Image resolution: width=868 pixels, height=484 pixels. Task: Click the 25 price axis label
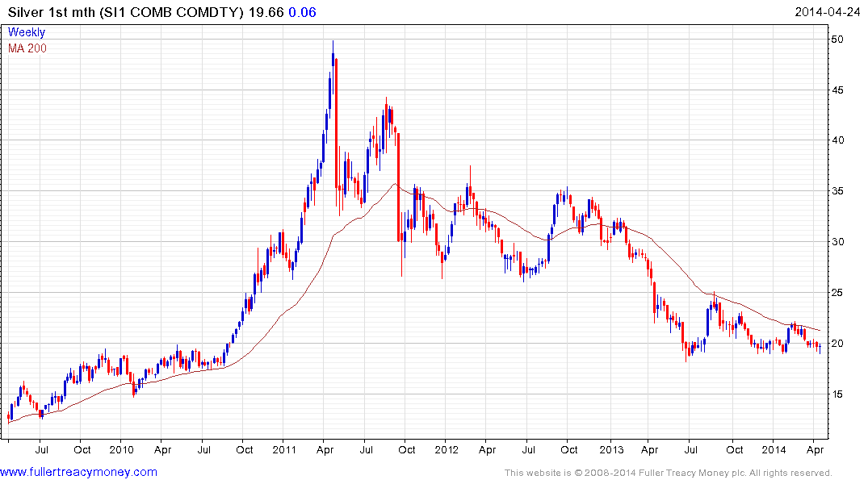[x=837, y=293]
